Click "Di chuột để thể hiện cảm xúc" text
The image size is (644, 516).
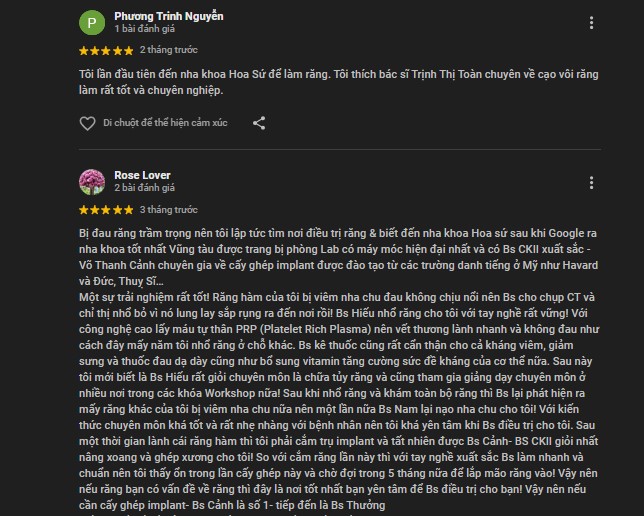tap(165, 123)
